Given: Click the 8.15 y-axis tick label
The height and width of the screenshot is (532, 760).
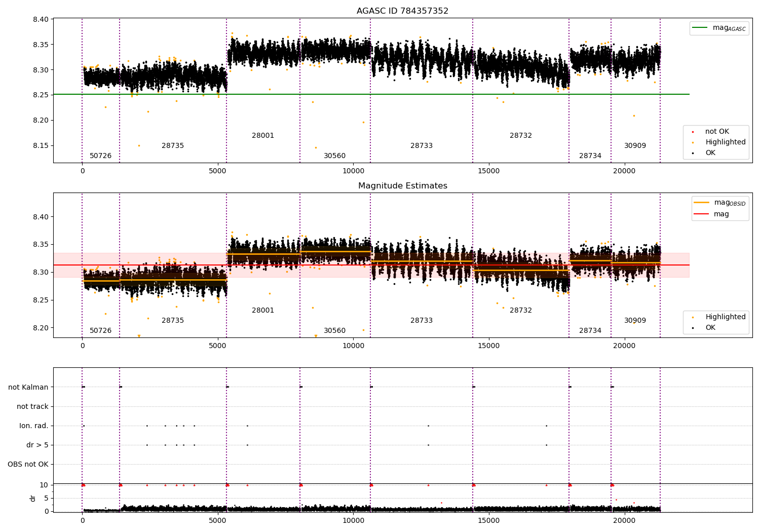Looking at the screenshot, I should (41, 146).
